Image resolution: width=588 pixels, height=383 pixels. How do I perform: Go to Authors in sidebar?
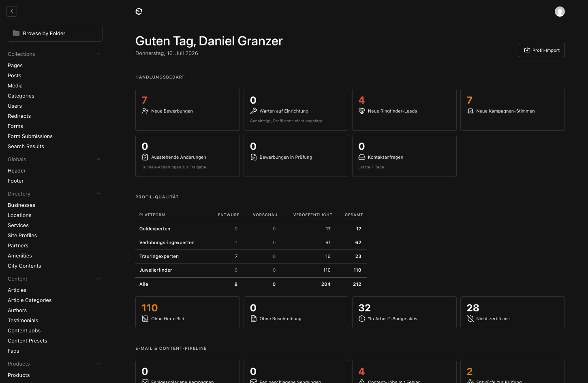click(17, 310)
